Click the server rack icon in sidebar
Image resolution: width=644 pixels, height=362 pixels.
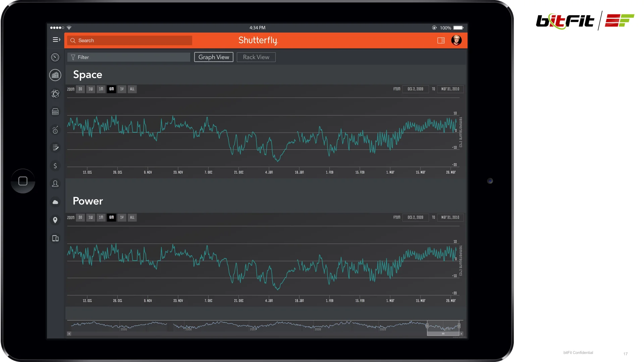tap(55, 112)
